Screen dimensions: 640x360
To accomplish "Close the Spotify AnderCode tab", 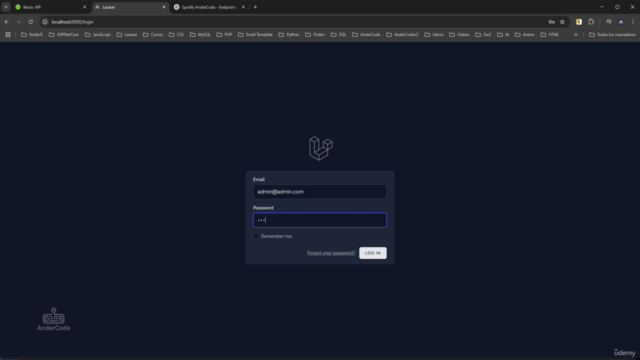I will tap(243, 7).
